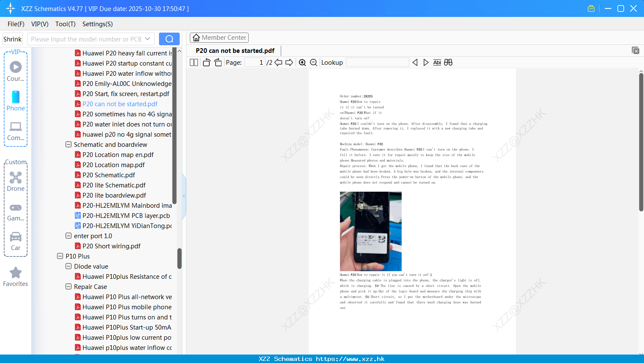Collapse the P10 Plus node
This screenshot has height=363, width=644.
point(60,256)
